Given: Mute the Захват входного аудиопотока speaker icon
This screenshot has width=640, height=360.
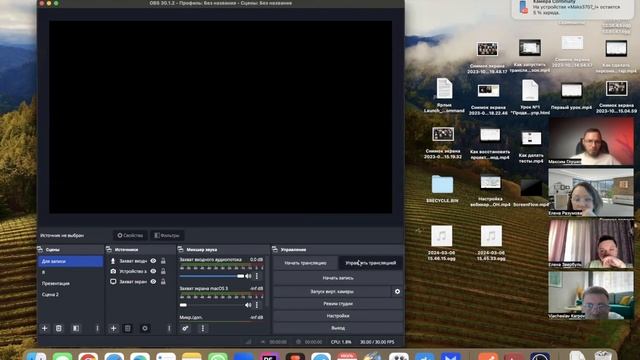Looking at the screenshot, I should (248, 276).
